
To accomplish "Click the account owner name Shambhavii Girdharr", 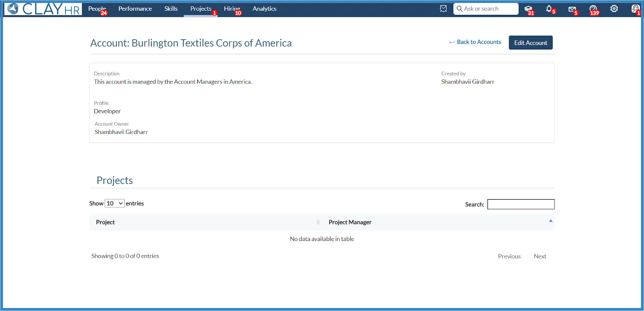I will [x=121, y=132].
